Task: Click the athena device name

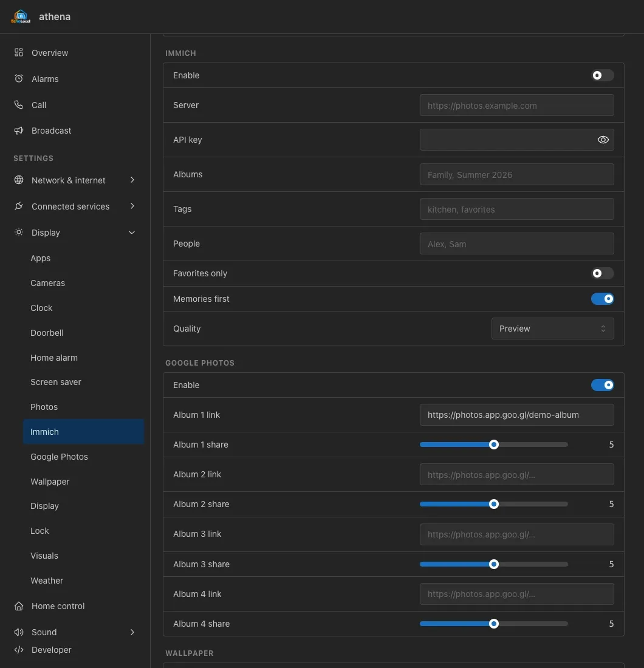Action: point(55,16)
